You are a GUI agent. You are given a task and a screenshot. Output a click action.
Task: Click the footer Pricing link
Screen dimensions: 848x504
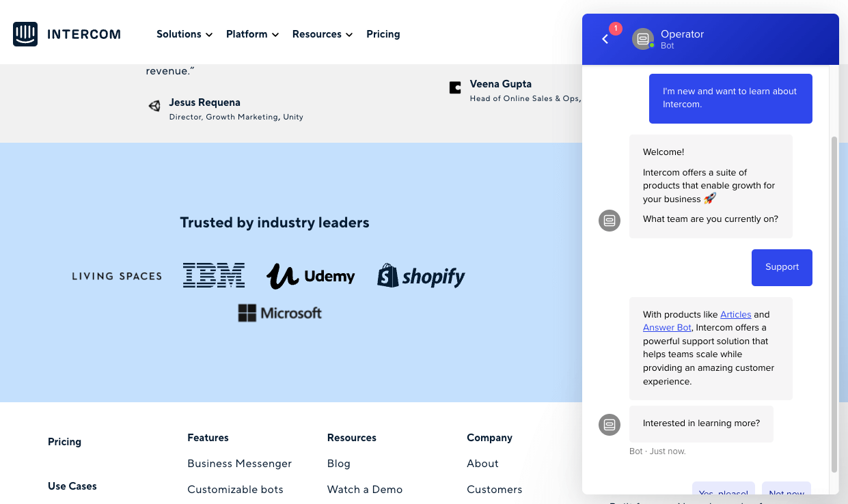[x=65, y=442]
